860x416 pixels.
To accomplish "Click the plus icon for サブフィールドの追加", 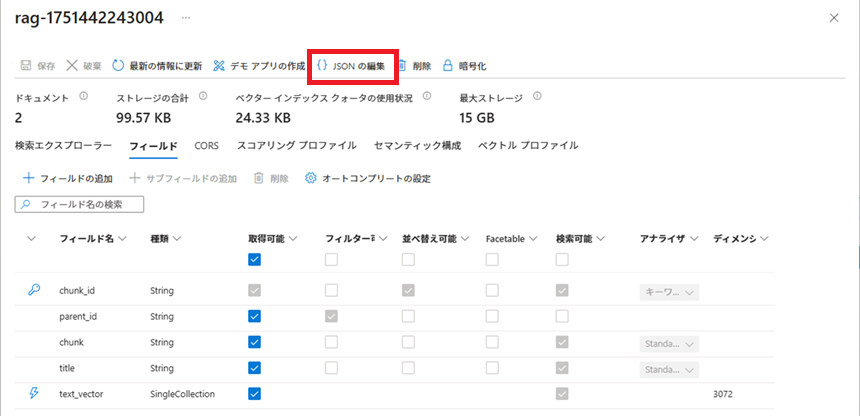I will pyautogui.click(x=134, y=178).
